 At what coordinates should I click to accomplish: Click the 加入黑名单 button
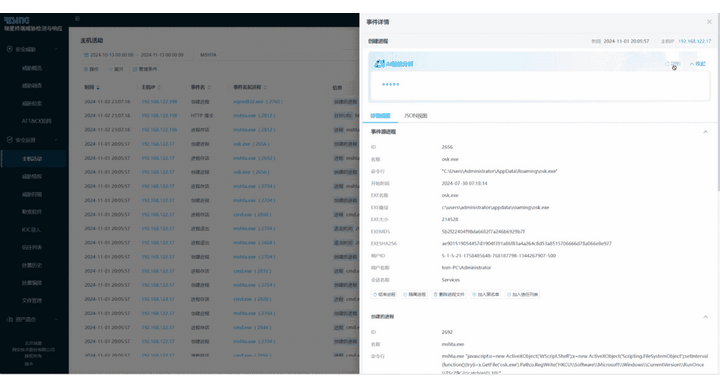pos(486,294)
